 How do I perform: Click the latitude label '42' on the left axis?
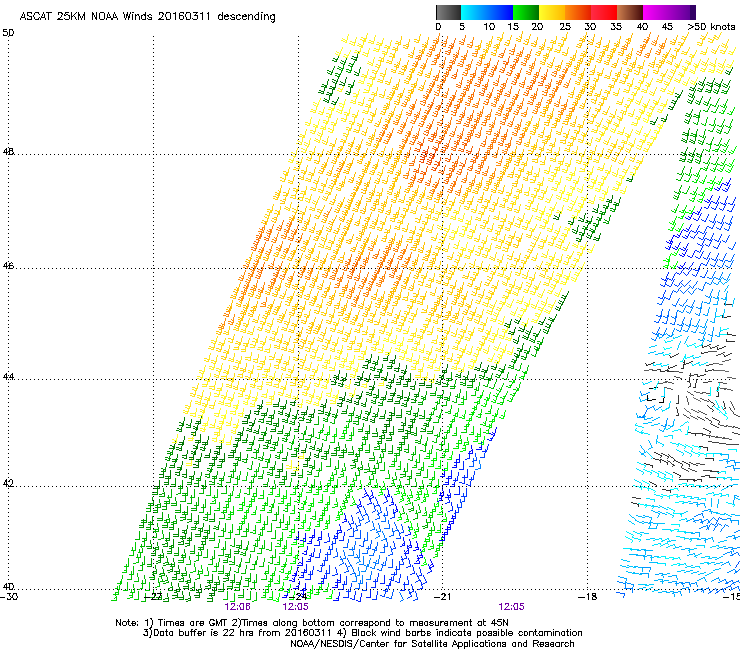(8, 484)
